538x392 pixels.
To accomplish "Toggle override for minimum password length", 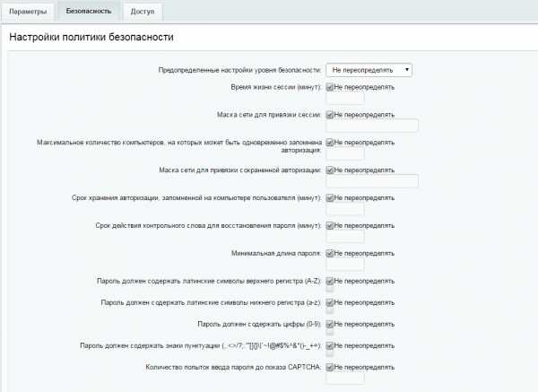I will point(331,253).
